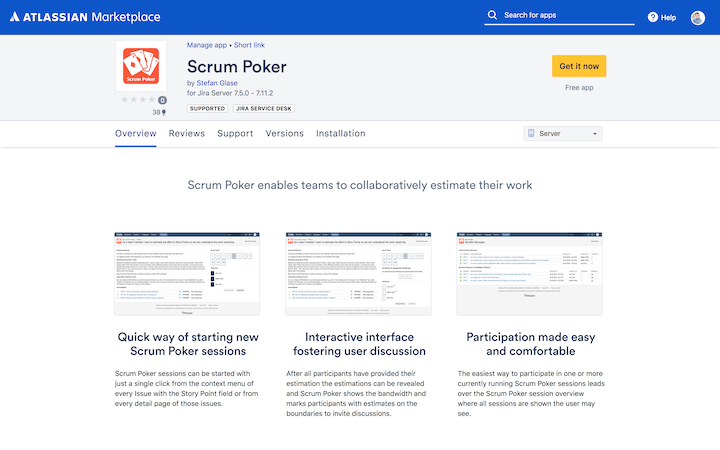Click the search magnifier icon
The image size is (720, 450).
click(492, 15)
